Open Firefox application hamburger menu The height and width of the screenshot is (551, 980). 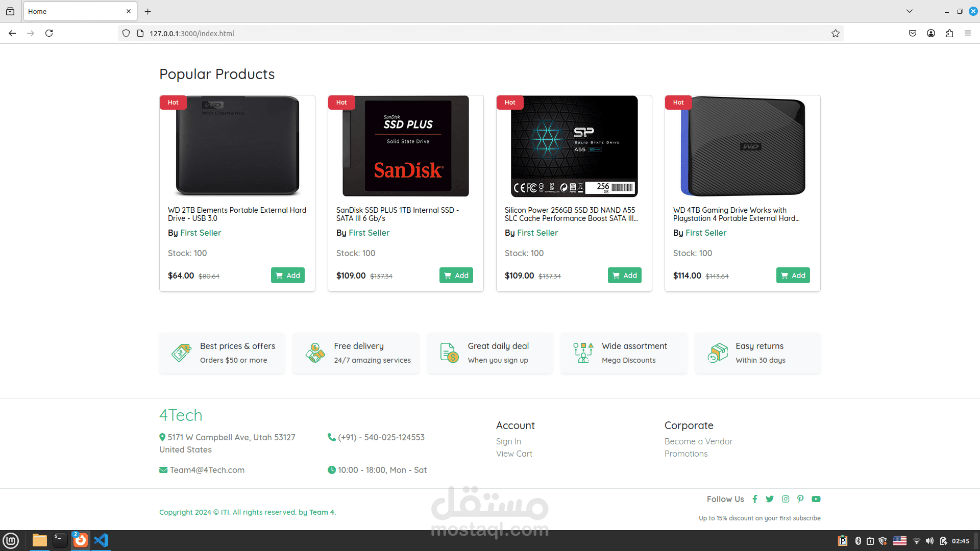coord(968,33)
